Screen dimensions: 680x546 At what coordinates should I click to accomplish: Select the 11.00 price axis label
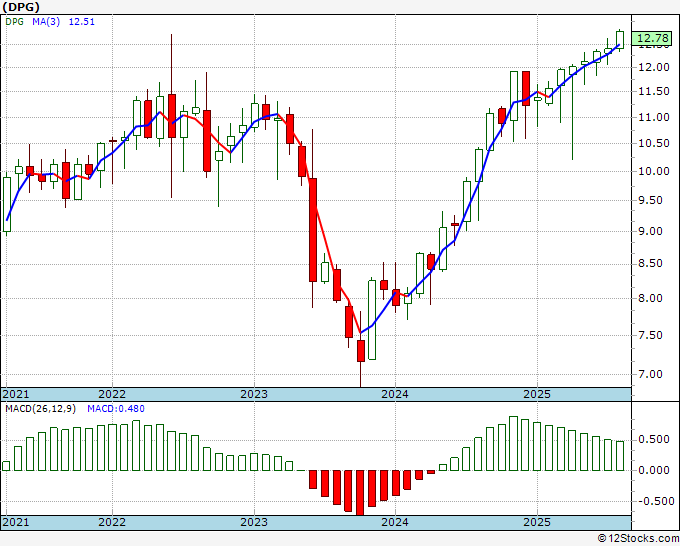(654, 117)
